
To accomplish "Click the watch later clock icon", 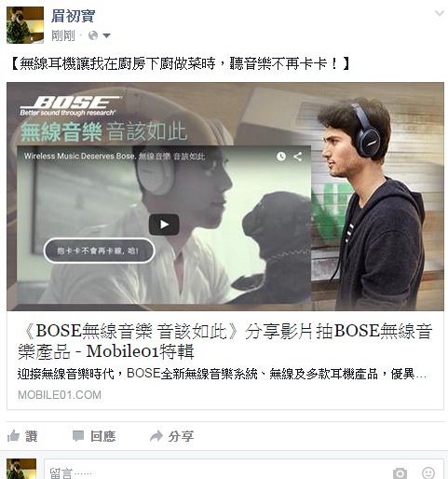I will tap(281, 157).
